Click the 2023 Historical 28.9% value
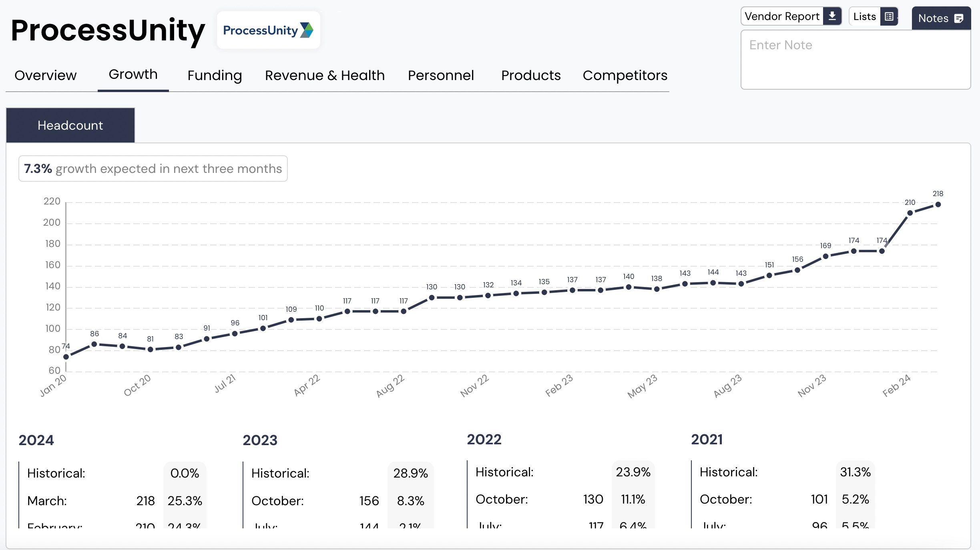The image size is (980, 550). 410,473
